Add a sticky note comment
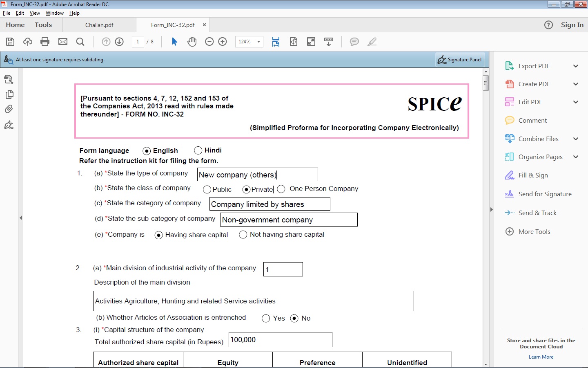Screen dimensions: 588x368 (354, 41)
